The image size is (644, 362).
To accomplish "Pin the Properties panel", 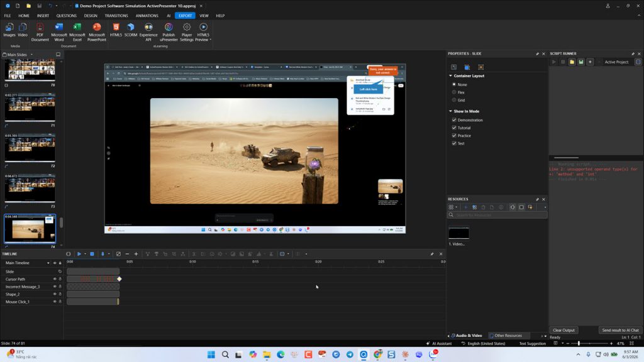I will pos(537,54).
